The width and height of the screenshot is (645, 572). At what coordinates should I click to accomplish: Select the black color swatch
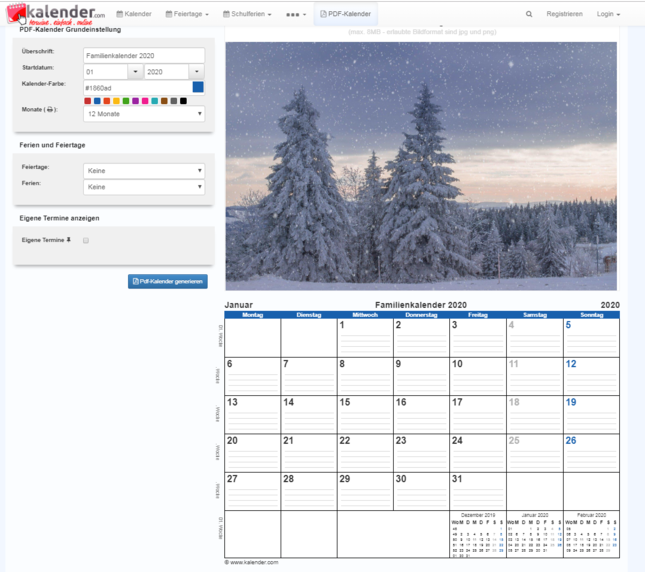tap(183, 100)
